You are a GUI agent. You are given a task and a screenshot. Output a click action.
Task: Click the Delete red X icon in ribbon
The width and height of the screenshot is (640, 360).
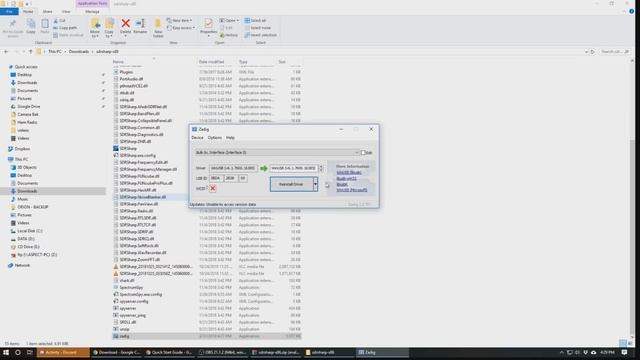coord(126,24)
